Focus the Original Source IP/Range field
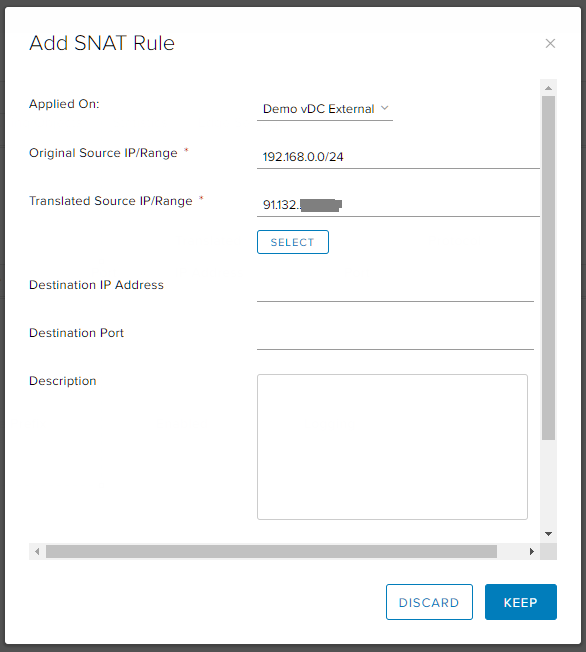The image size is (586, 652). pyautogui.click(x=398, y=157)
